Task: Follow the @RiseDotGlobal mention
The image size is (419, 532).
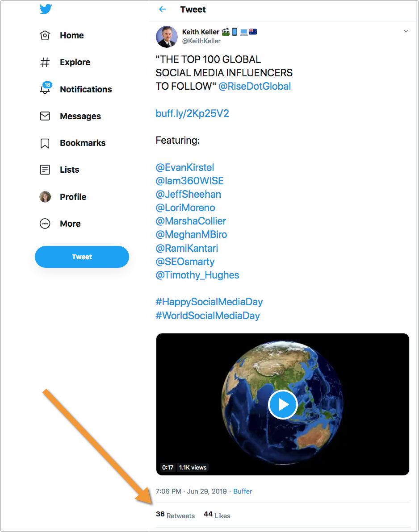Action: tap(255, 86)
